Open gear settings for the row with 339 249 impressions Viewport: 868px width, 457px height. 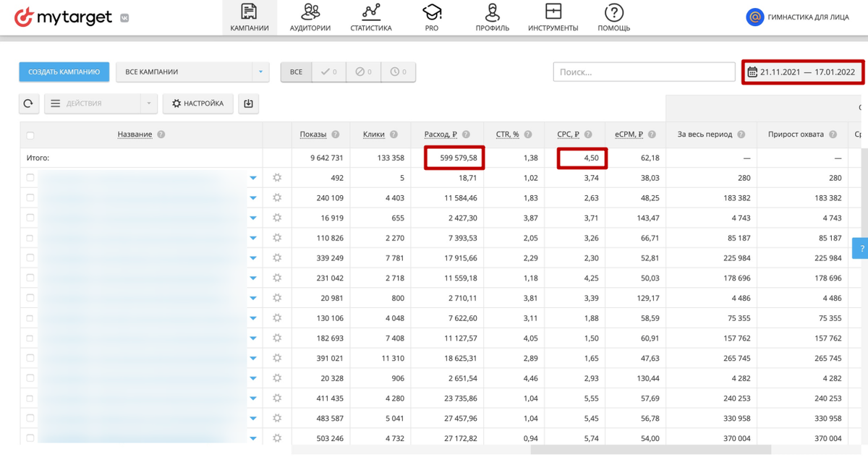pyautogui.click(x=276, y=257)
